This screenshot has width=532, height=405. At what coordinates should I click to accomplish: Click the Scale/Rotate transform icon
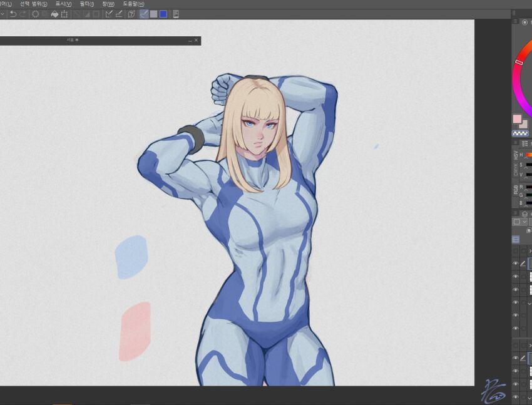pos(64,14)
